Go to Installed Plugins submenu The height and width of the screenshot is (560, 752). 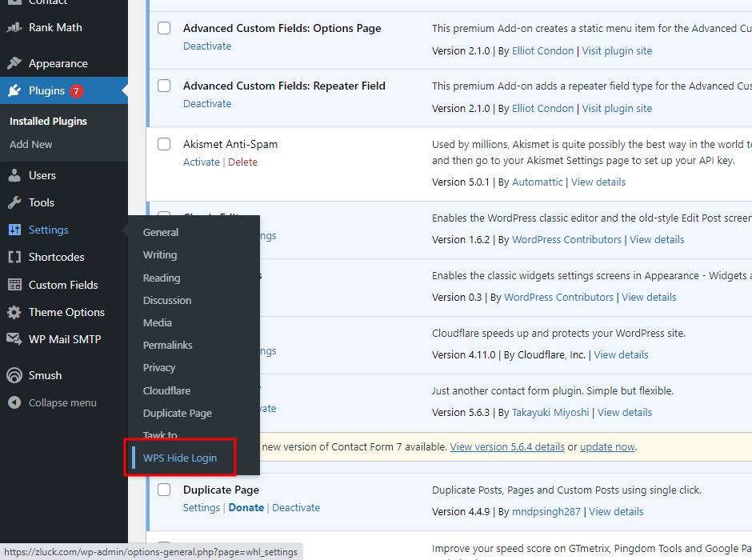click(x=49, y=122)
